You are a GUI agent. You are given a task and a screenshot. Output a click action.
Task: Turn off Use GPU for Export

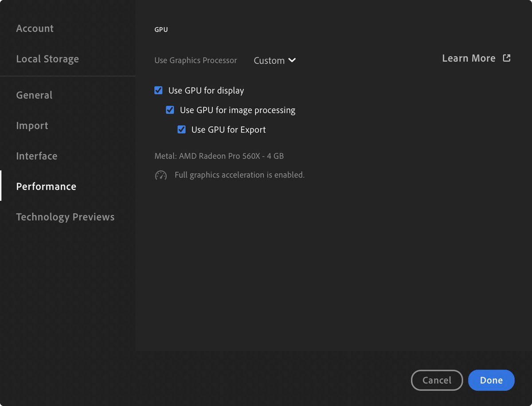181,129
